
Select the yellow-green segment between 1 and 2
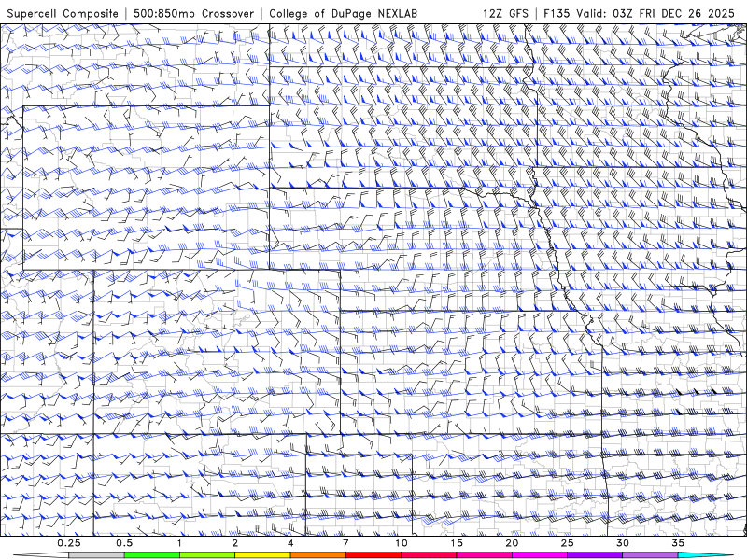click(x=206, y=555)
